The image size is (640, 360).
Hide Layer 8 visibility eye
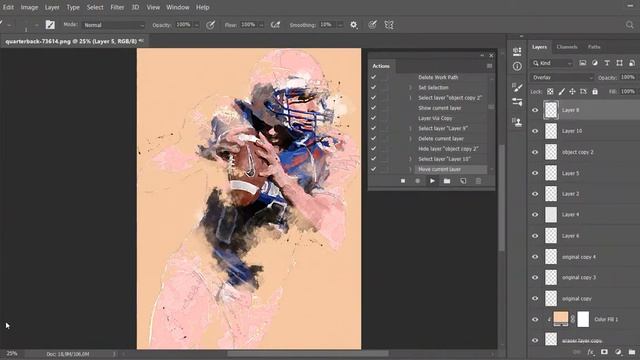(535, 110)
